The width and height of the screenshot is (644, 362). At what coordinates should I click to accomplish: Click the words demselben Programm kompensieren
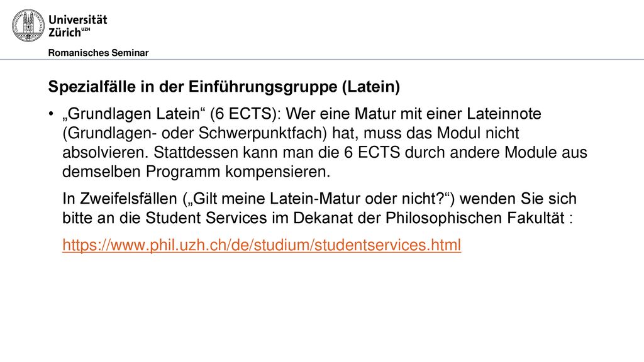pyautogui.click(x=196, y=172)
